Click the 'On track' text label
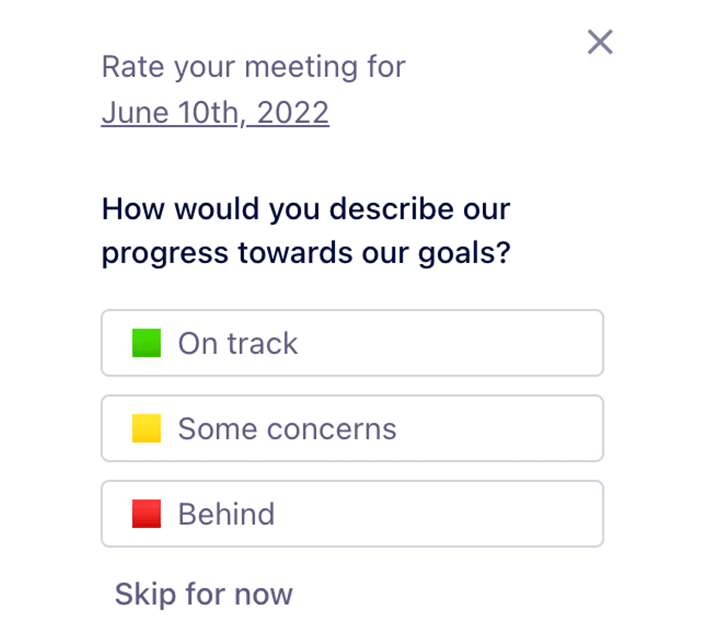This screenshot has width=709, height=630. coord(238,343)
